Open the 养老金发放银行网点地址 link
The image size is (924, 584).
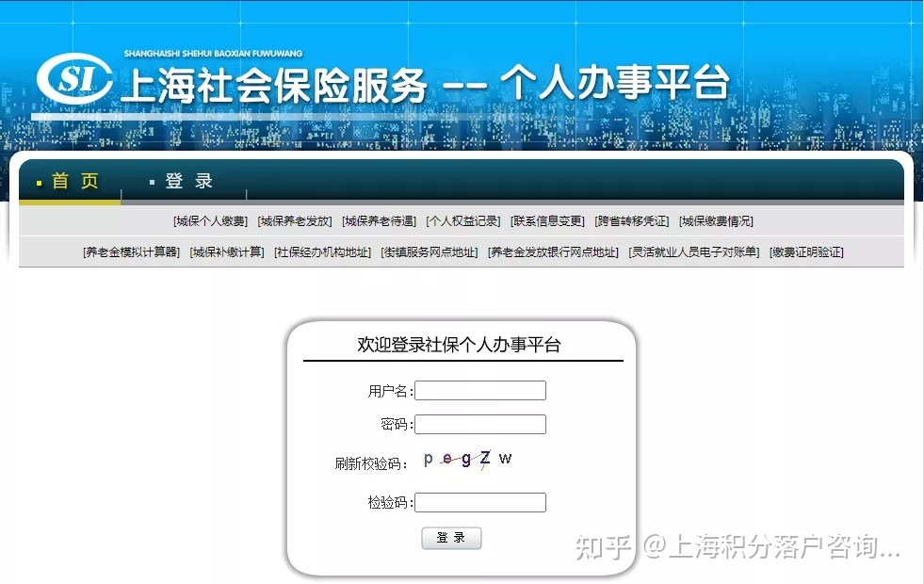[553, 252]
